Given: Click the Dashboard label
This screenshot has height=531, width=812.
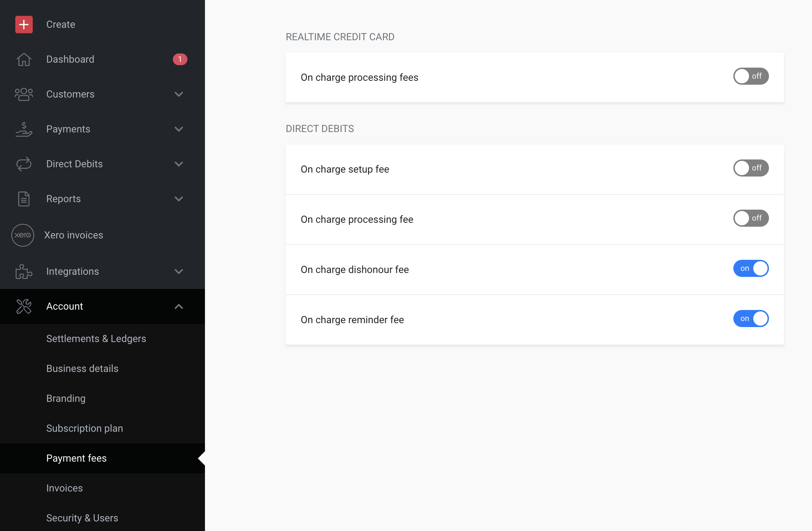Looking at the screenshot, I should [70, 59].
